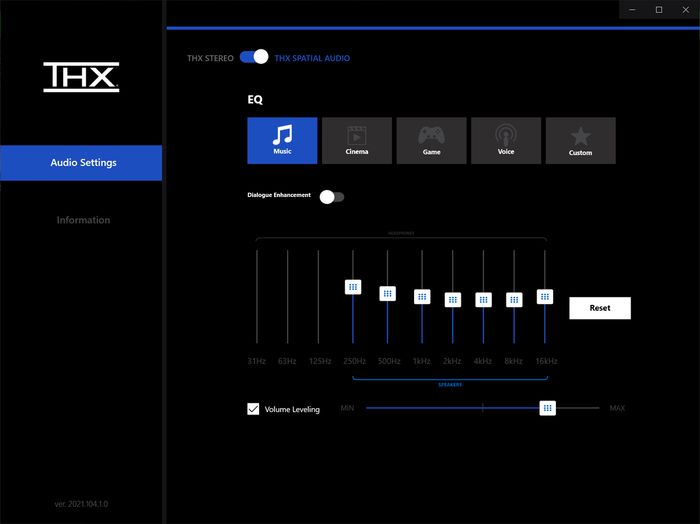Click the Reset button
This screenshot has width=700, height=524.
tap(600, 308)
